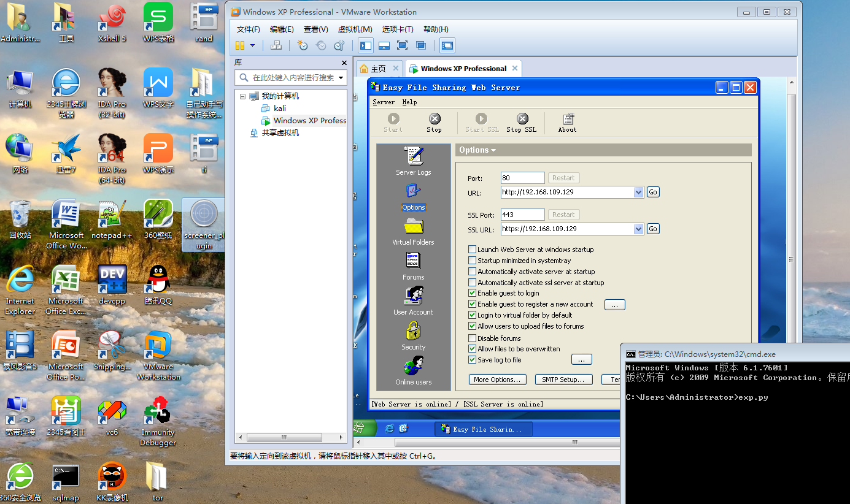The image size is (850, 504).
Task: Toggle Launch Web Server at windows startup
Action: coord(473,250)
